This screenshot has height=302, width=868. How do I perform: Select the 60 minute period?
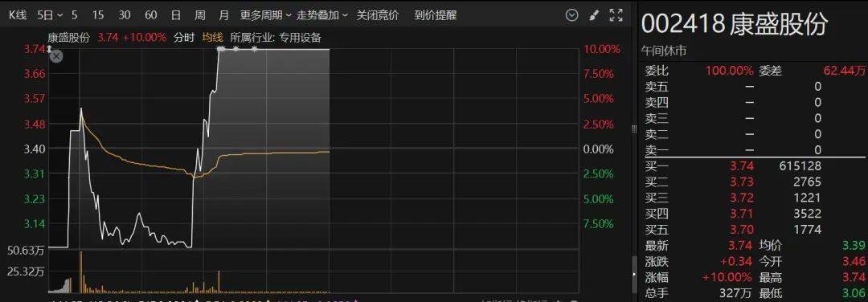click(150, 15)
